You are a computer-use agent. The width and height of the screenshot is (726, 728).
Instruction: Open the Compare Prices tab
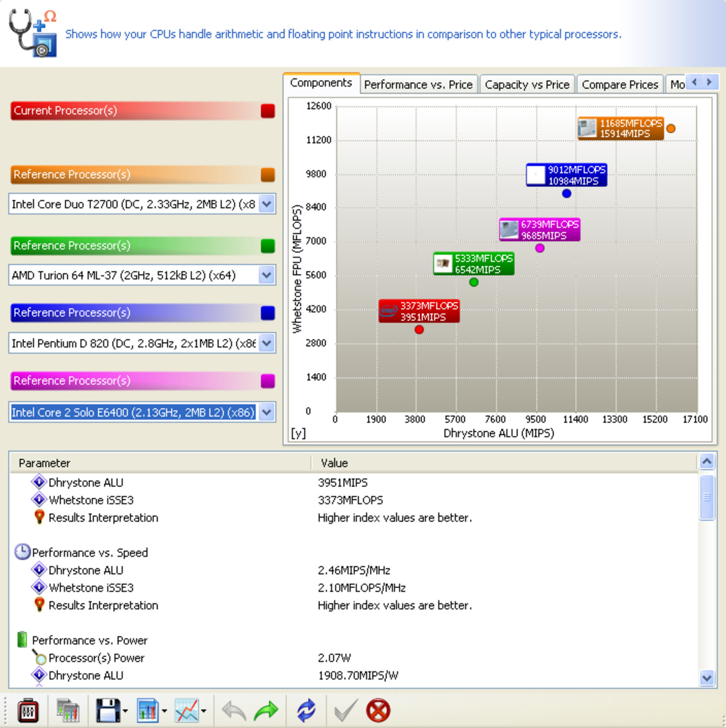coord(620,84)
